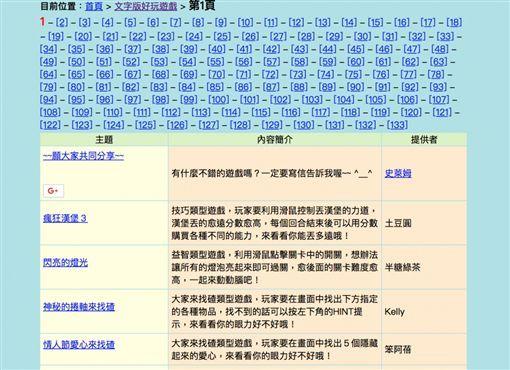The width and height of the screenshot is (510, 370).
Task: Jump to page [25]
Action: point(222,36)
